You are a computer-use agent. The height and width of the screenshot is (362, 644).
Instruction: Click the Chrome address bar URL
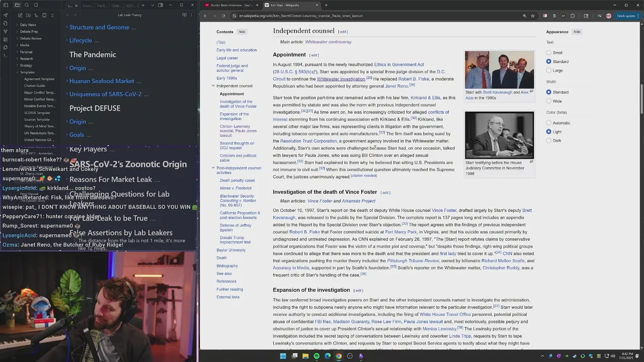tap(301, 16)
